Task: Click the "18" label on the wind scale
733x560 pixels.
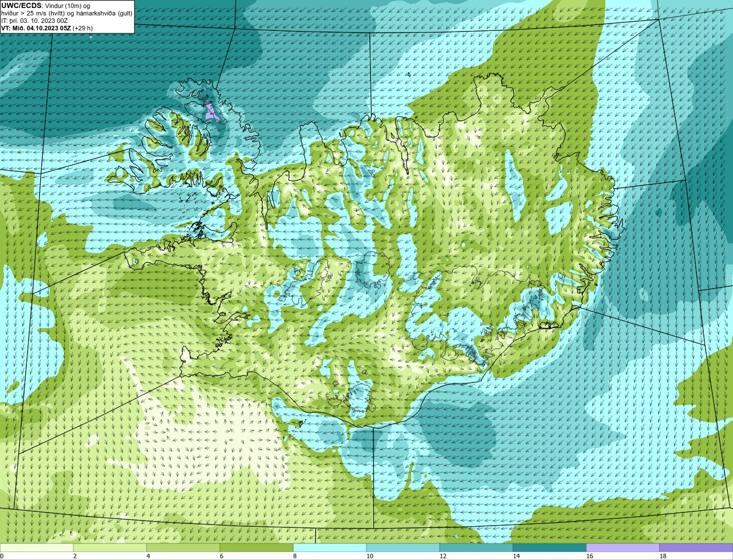Action: (663, 556)
